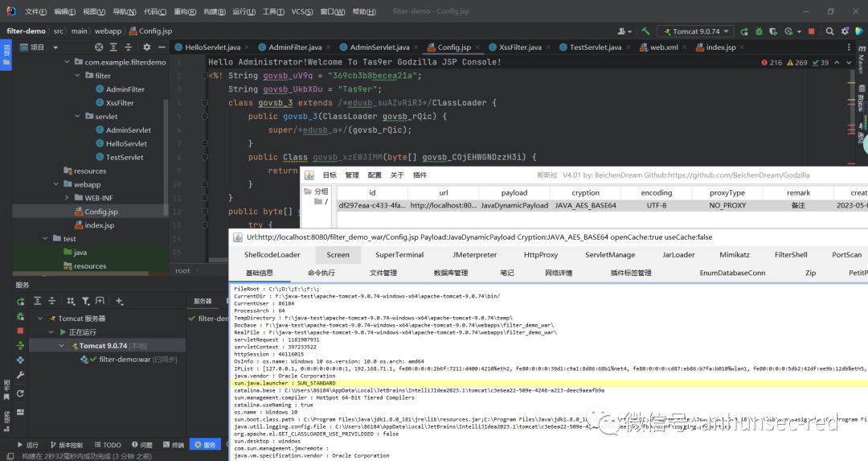Screen dimensions: 868x461
Task: Expand all nodes in the project panel
Action: click(x=113, y=47)
